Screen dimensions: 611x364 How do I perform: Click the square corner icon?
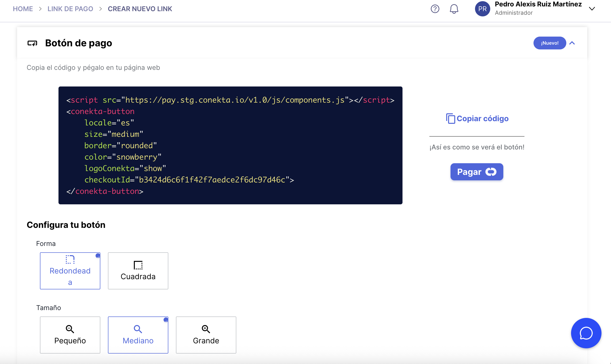138,265
